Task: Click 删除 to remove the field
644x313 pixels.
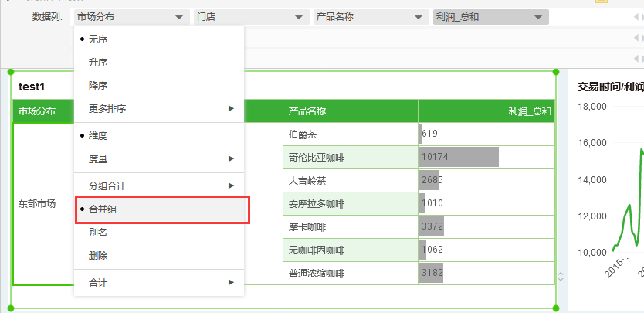Action: [x=98, y=255]
